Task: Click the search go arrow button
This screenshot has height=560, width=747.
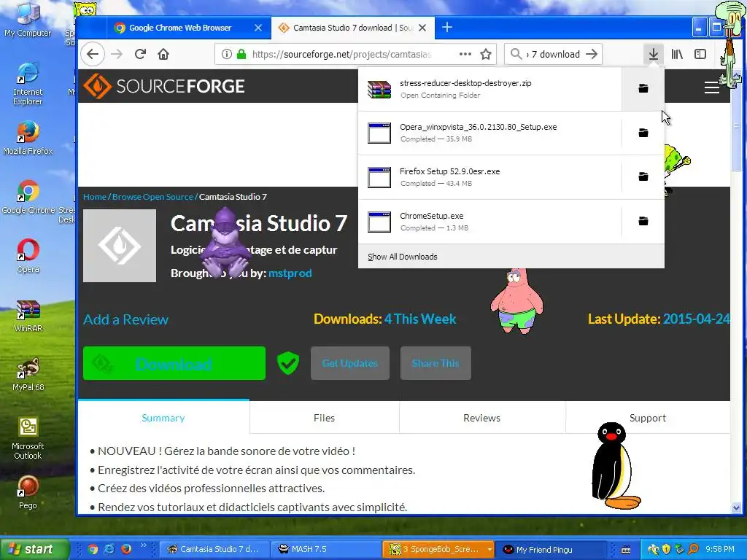Action: pos(592,54)
